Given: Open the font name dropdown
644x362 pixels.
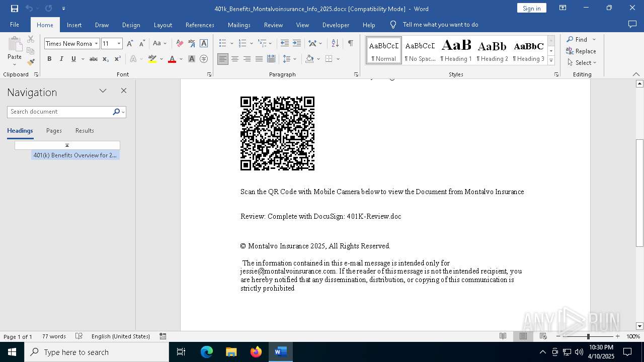Looking at the screenshot, I should 96,43.
